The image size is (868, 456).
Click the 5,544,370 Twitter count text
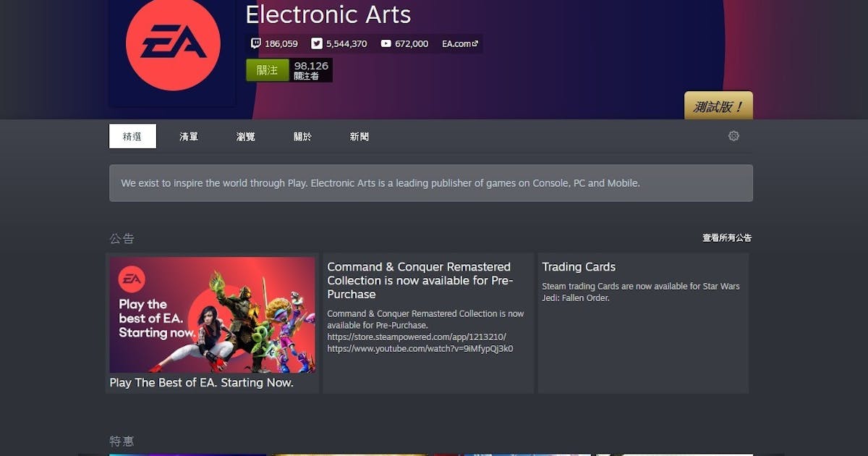click(x=346, y=43)
